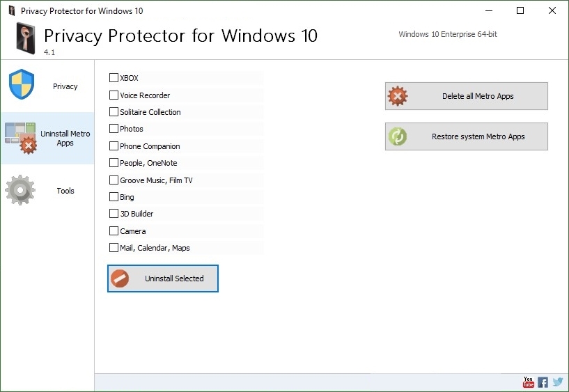This screenshot has width=569, height=392.
Task: Select the Photos checkbox
Action: 114,128
